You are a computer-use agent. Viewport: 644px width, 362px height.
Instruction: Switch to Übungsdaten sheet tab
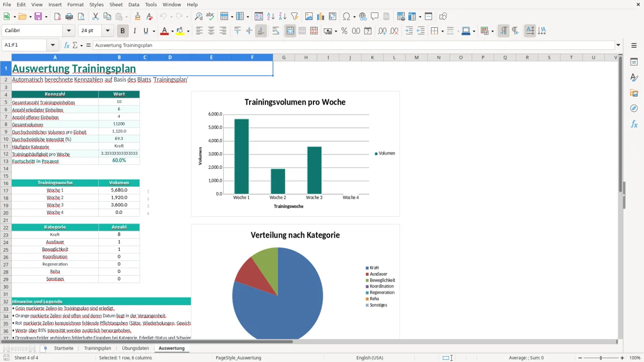[135, 348]
